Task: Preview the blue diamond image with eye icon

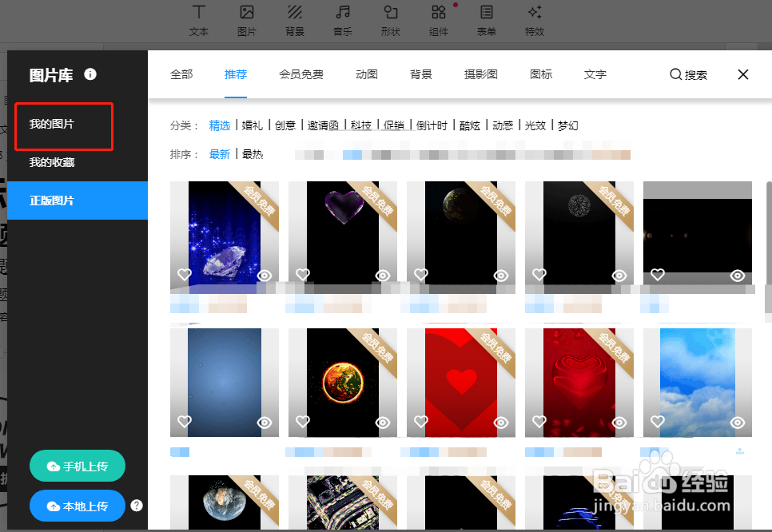Action: click(x=265, y=276)
